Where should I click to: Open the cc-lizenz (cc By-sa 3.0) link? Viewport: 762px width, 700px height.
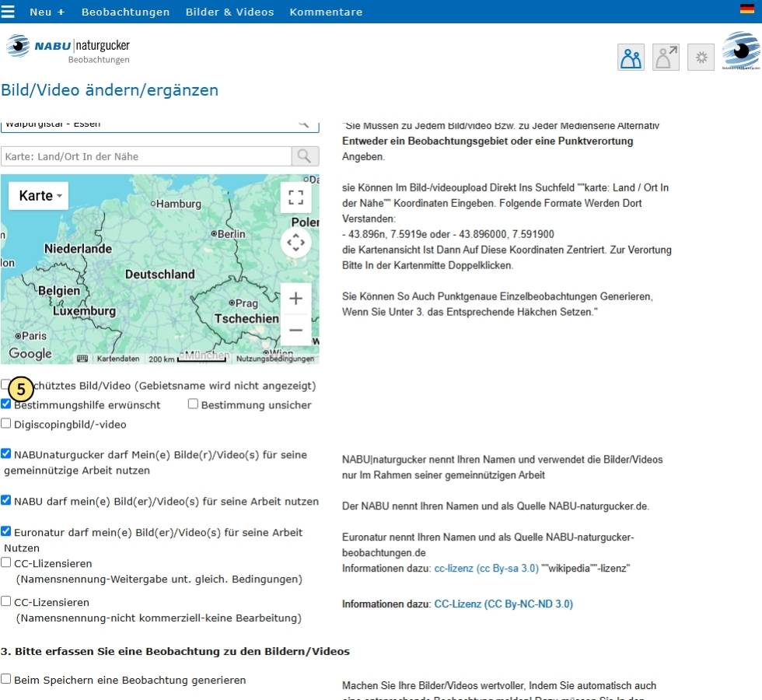(487, 569)
